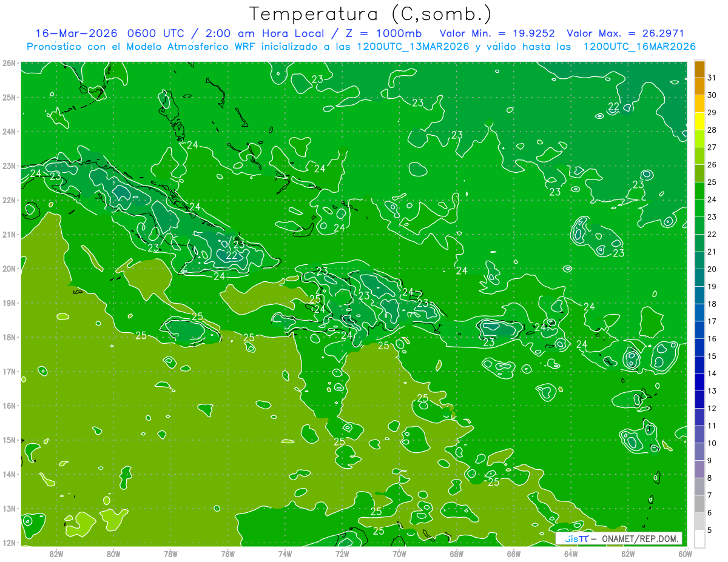
Task: Click the colorbar label 11
Action: click(712, 426)
